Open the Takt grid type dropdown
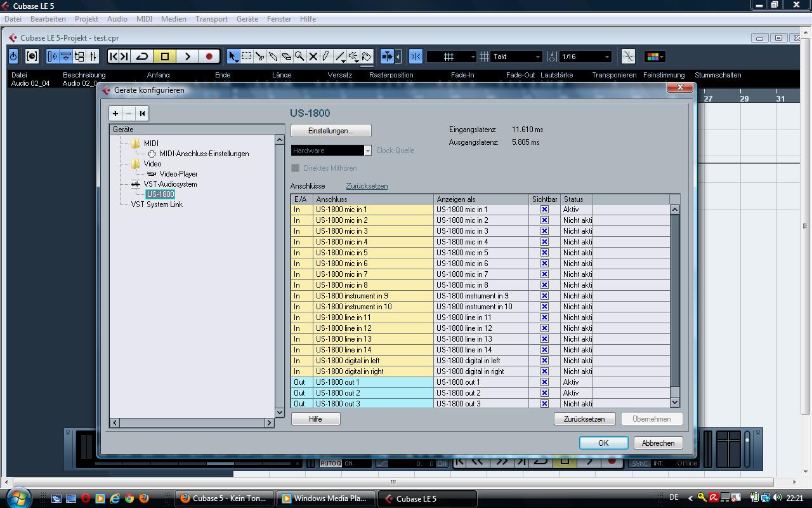 (x=516, y=57)
